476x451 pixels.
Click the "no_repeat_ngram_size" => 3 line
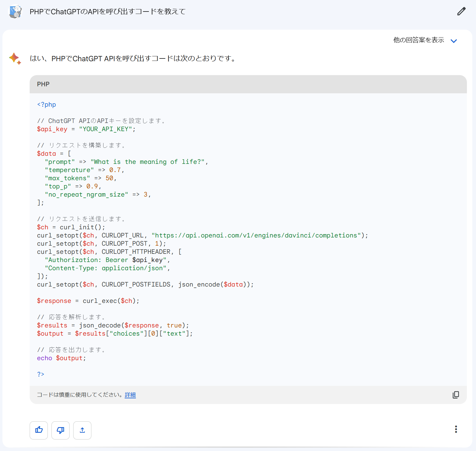(x=98, y=194)
